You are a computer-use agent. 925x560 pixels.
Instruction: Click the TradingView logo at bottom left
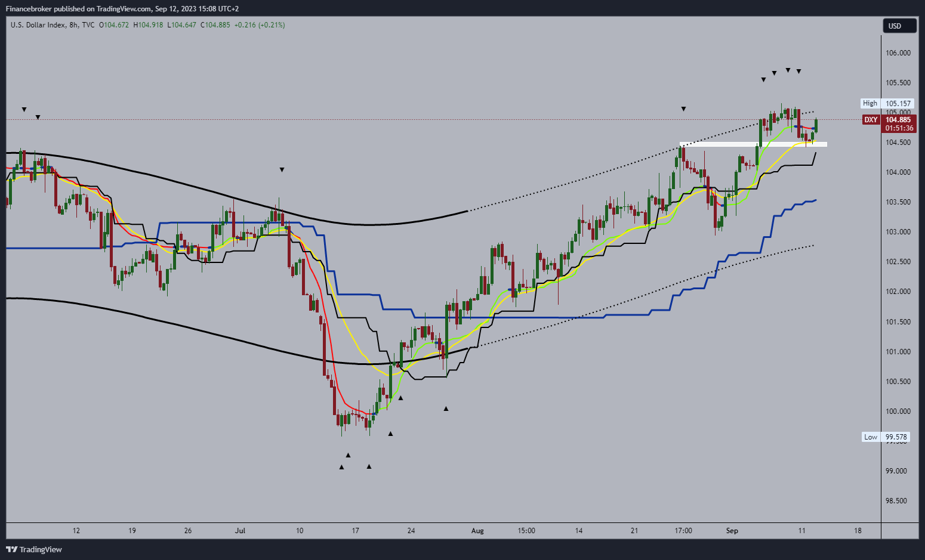click(x=34, y=549)
